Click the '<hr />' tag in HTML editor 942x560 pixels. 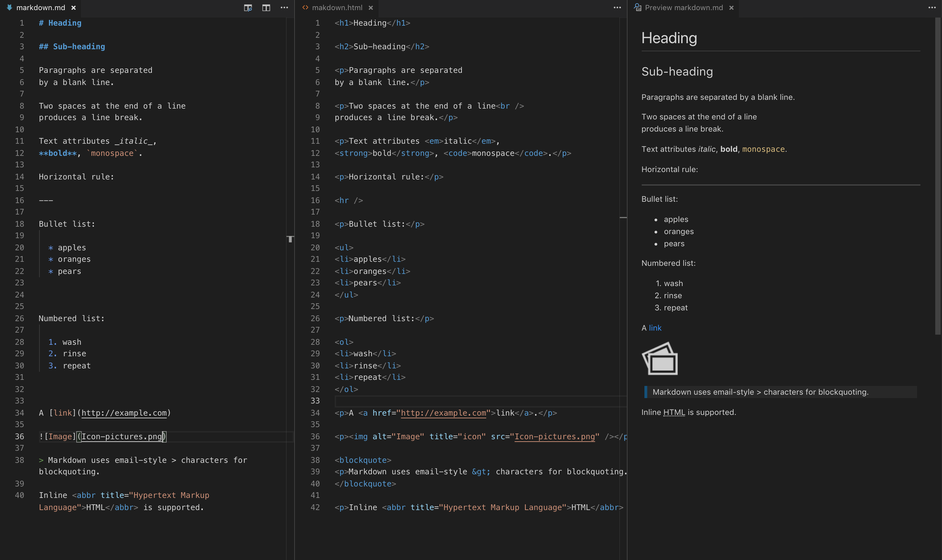pos(349,200)
